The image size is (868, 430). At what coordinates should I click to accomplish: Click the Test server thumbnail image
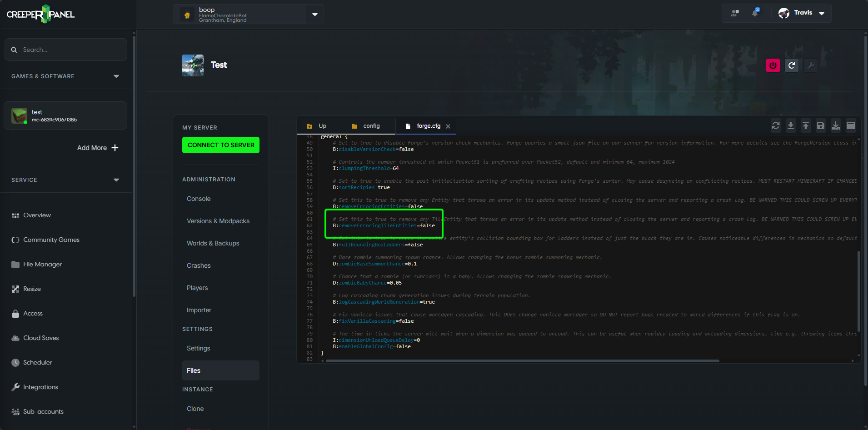[193, 65]
